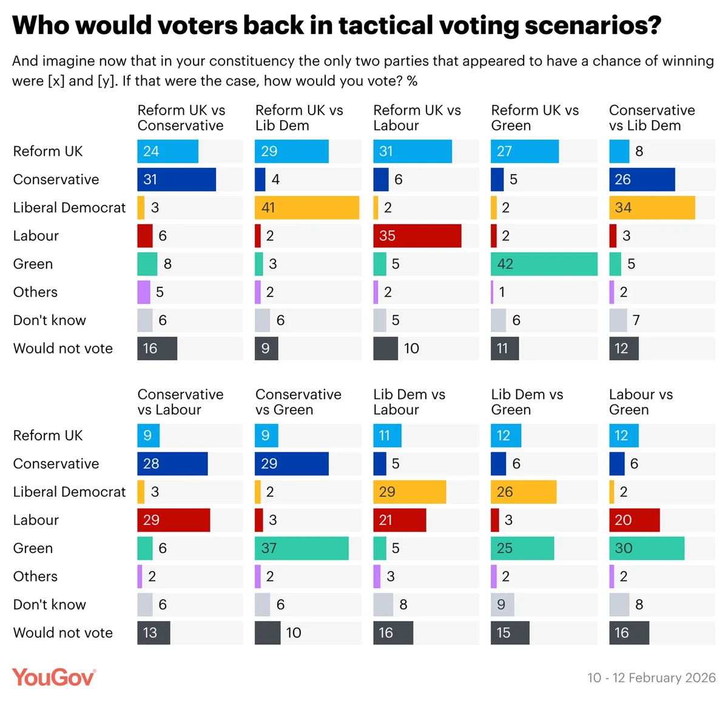
Task: Click the '10 - 12 February 2026' date text
Action: coord(651,677)
